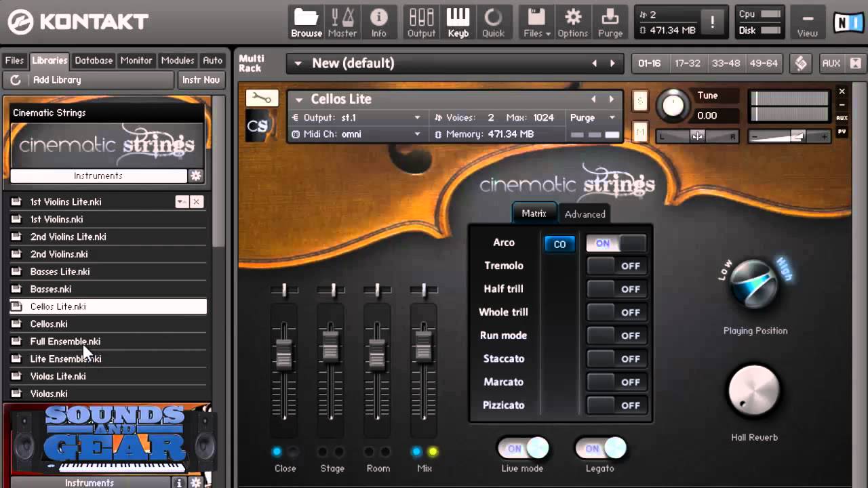
Task: Open the Options gear
Action: [x=573, y=22]
